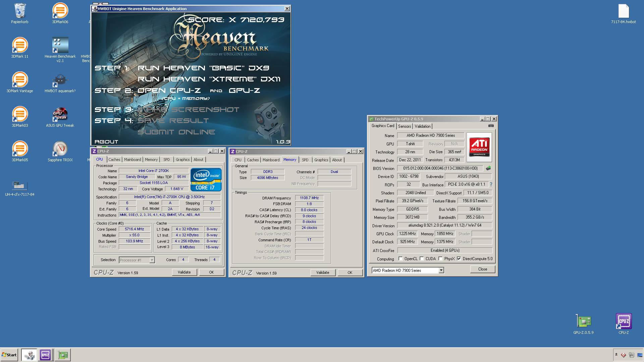Toggle the CUDA checkbox in GPU-Z
The width and height of the screenshot is (644, 362).
[x=422, y=259]
